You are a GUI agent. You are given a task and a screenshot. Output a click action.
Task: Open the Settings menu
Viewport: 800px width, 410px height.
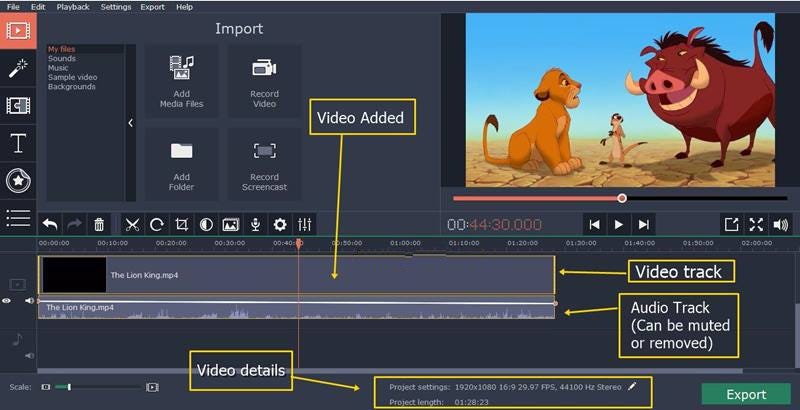[x=116, y=7]
